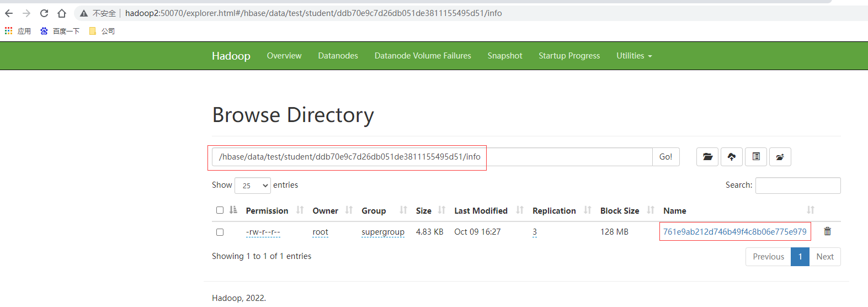Tick the select-all checkbox in header
This screenshot has height=307, width=868.
point(220,210)
